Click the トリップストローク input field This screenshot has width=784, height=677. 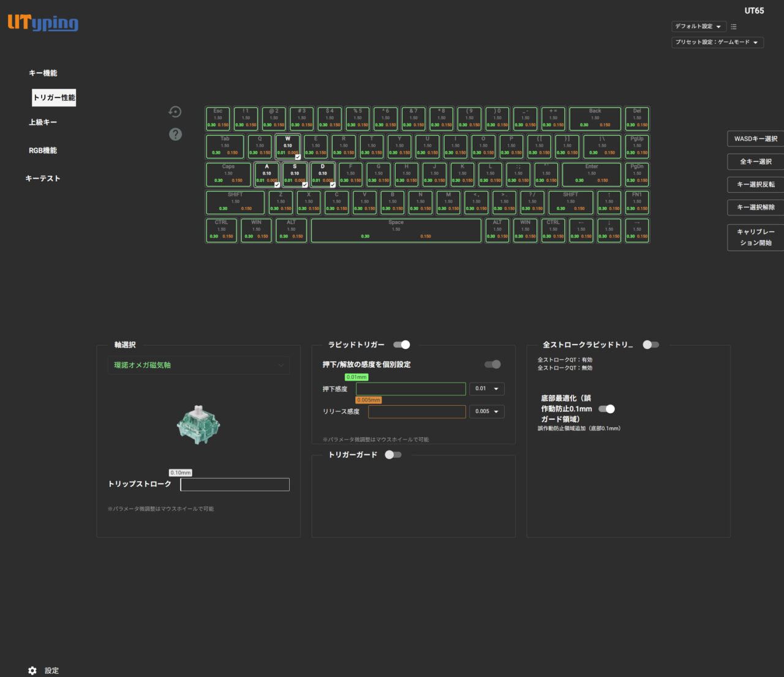pyautogui.click(x=235, y=485)
